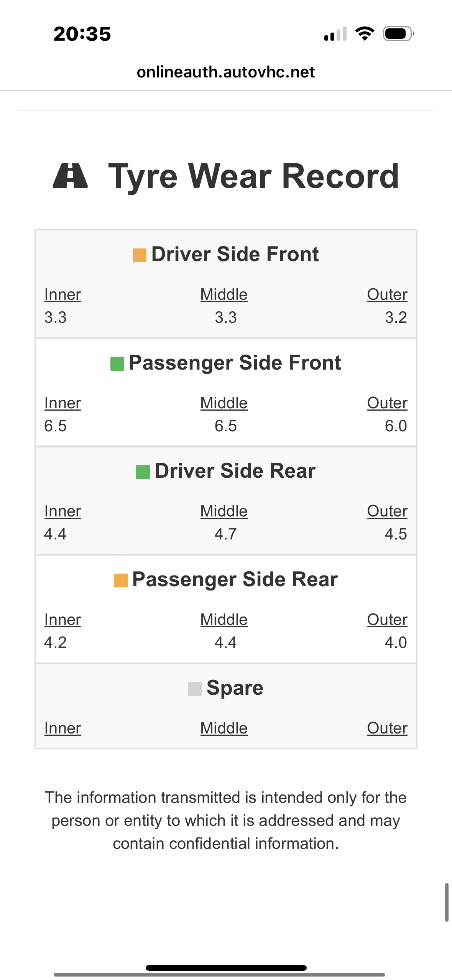This screenshot has height=980, width=452.
Task: Tap the cellular signal bars icon
Action: tap(335, 34)
